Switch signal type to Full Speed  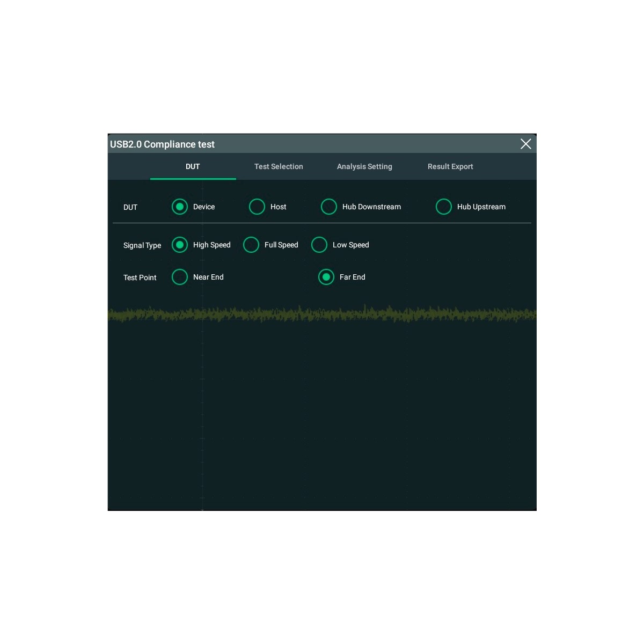click(x=251, y=245)
